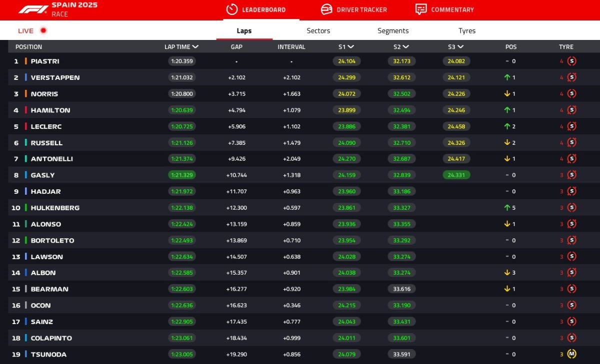Click the INTERVAL column header
600x364 pixels.
coord(291,47)
